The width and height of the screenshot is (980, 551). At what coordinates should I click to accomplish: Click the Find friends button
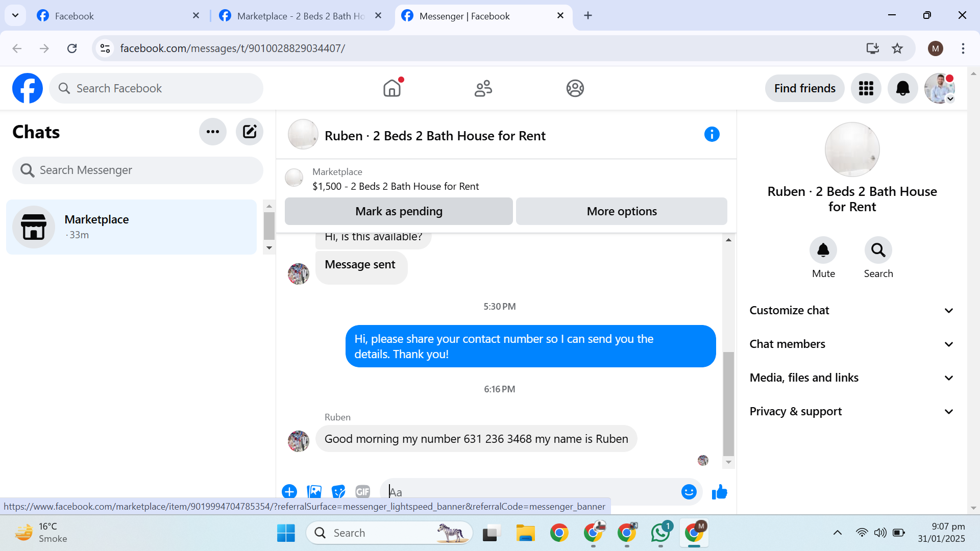coord(805,88)
